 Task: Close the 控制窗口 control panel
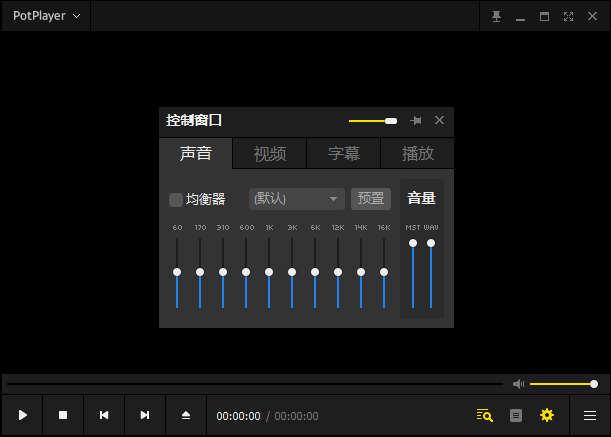439,120
